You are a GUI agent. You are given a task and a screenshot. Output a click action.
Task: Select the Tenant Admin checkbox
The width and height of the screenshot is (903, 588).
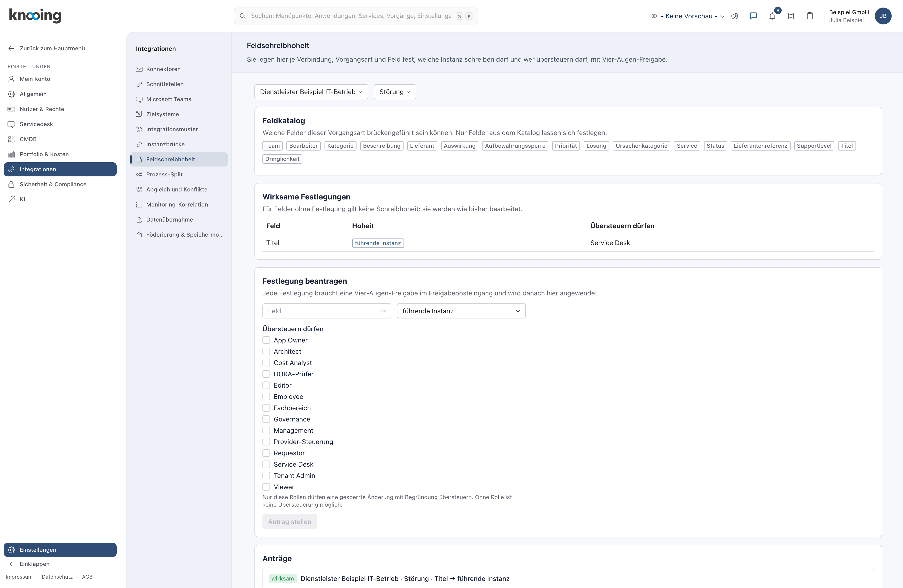coord(266,476)
